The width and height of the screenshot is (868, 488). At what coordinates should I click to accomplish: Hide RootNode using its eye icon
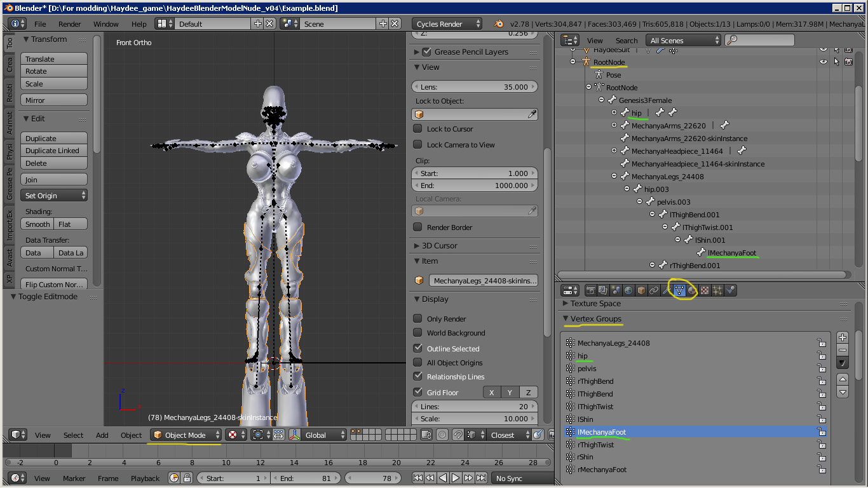point(824,62)
